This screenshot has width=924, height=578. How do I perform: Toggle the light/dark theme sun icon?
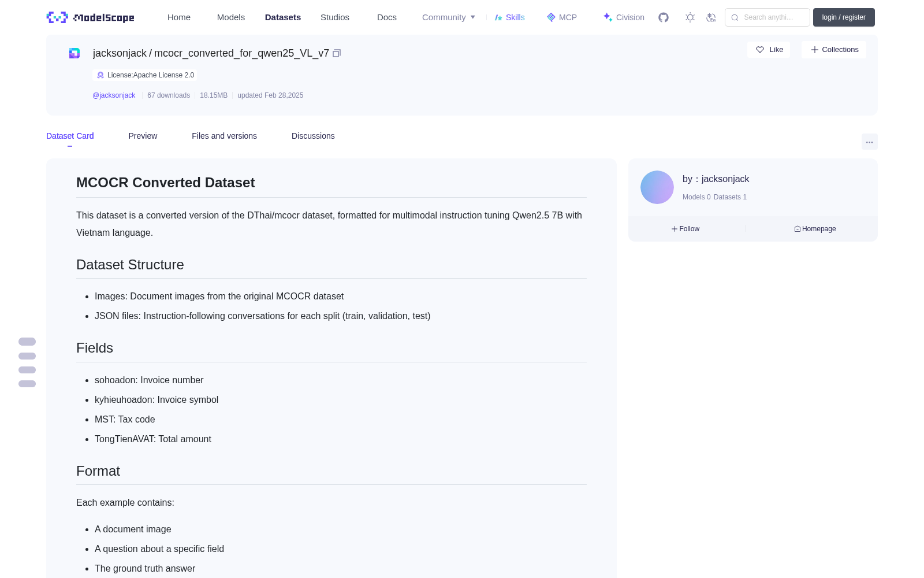[x=690, y=17]
